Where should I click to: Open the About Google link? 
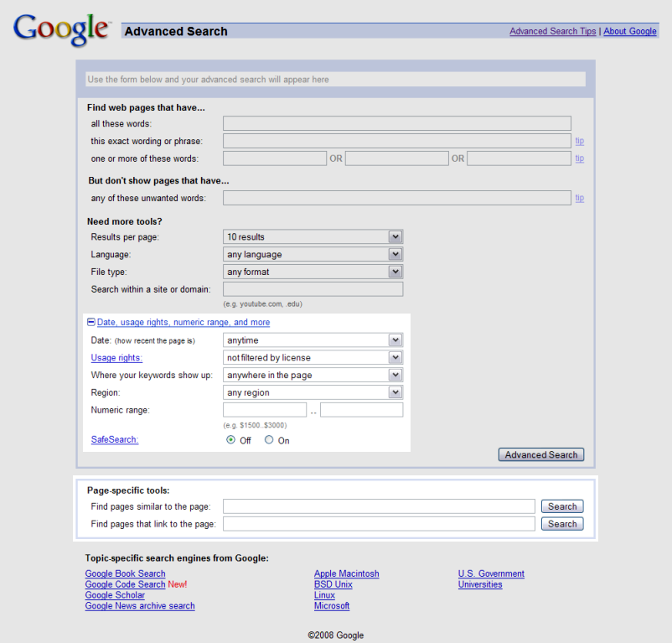630,31
